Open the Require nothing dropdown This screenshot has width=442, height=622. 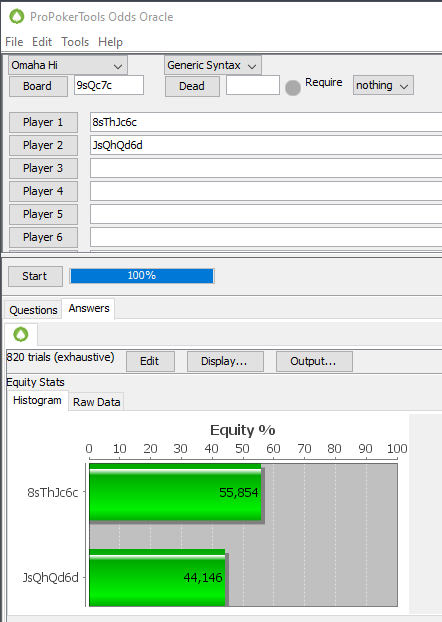pos(383,85)
